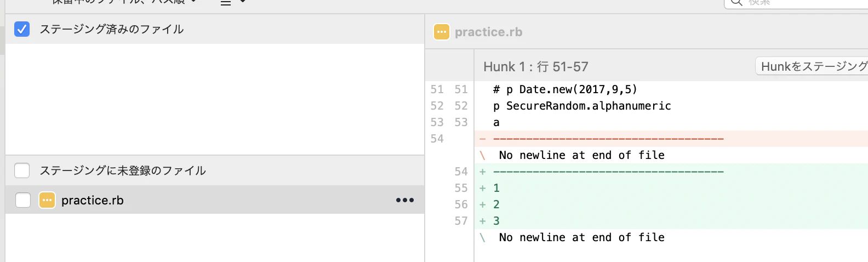The image size is (868, 262).
Task: Click the ステージングに未登録のファイル section label
Action: click(x=123, y=170)
